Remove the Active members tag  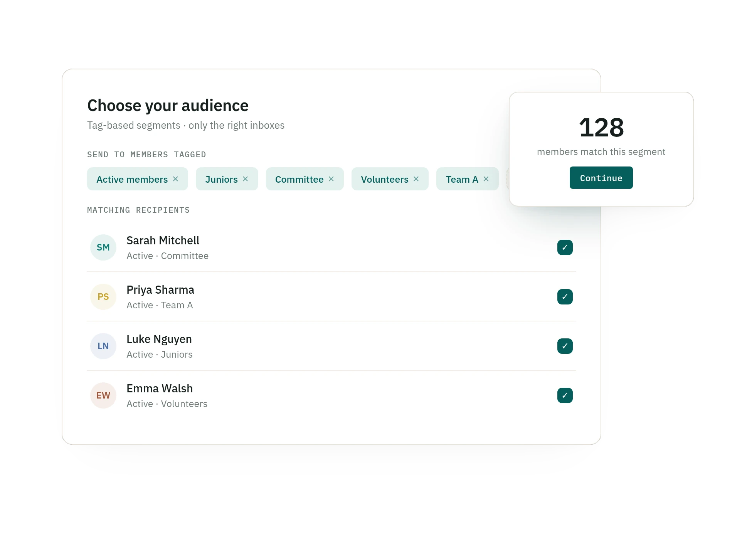(175, 179)
